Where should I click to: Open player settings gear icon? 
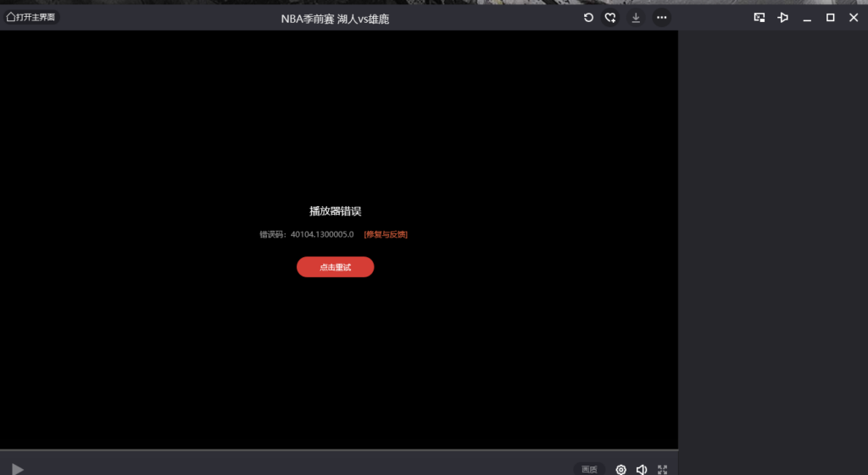click(620, 469)
